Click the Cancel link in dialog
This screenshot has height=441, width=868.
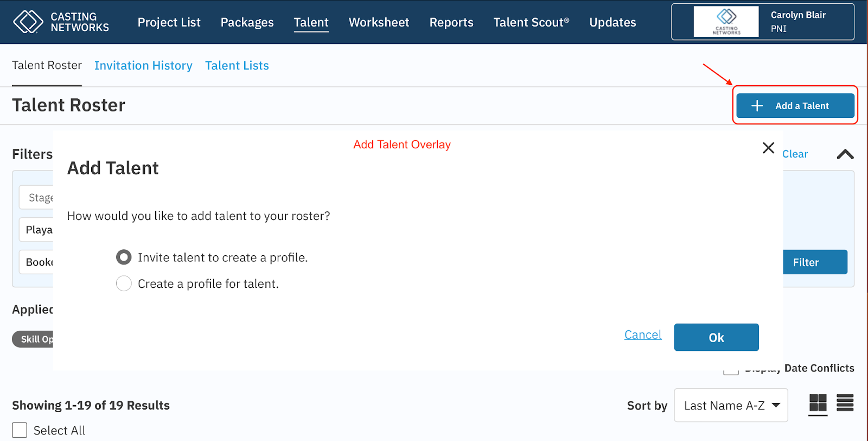[643, 335]
